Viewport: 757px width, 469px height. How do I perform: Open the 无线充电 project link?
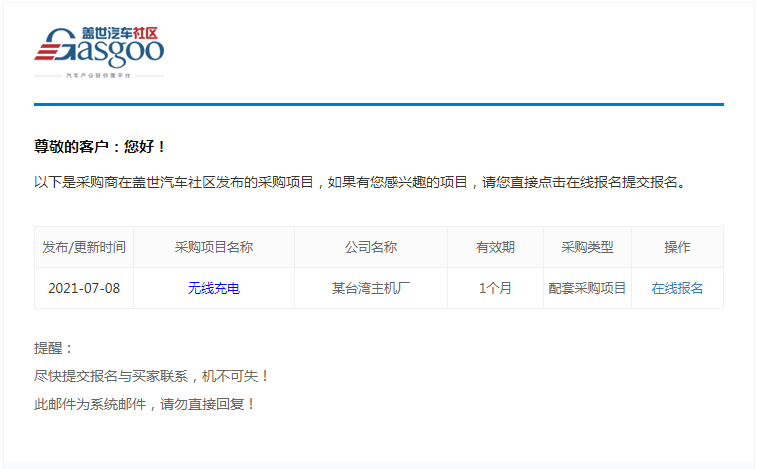coord(214,288)
